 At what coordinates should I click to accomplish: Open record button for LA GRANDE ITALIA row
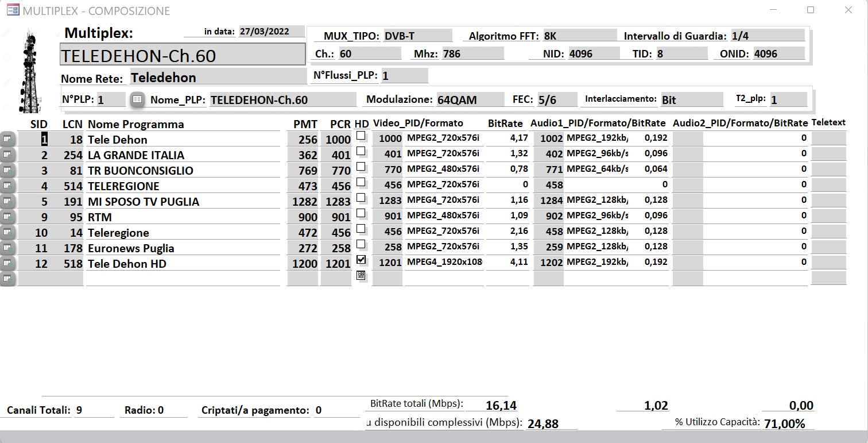click(x=7, y=155)
